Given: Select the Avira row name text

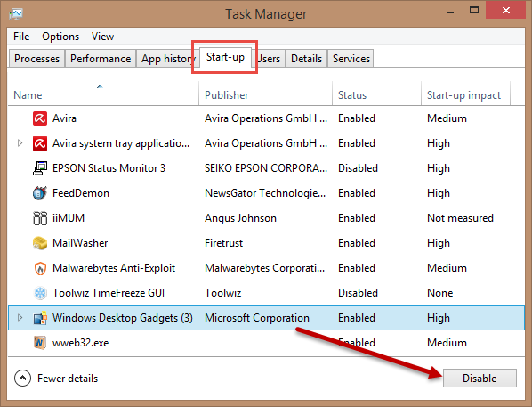Looking at the screenshot, I should [x=64, y=118].
